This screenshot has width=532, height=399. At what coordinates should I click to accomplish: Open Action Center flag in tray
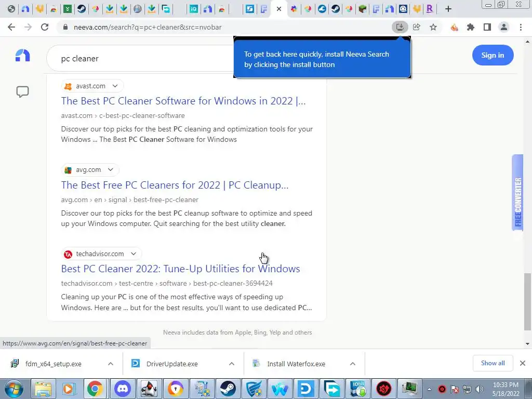tap(454, 389)
